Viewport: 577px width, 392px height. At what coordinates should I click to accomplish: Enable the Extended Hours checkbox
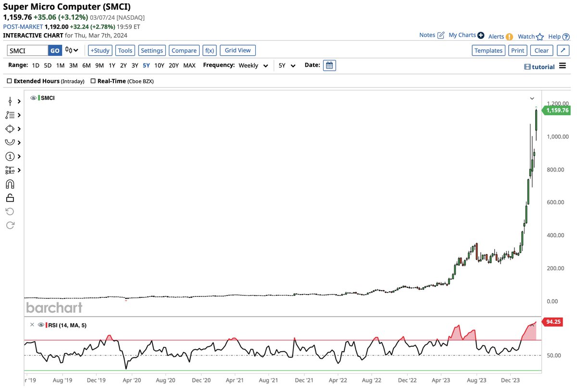(9, 81)
